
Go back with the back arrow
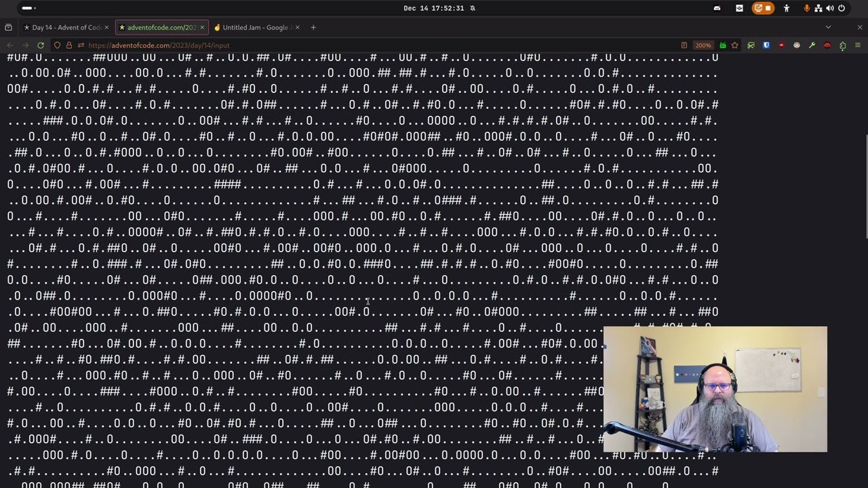click(x=10, y=45)
